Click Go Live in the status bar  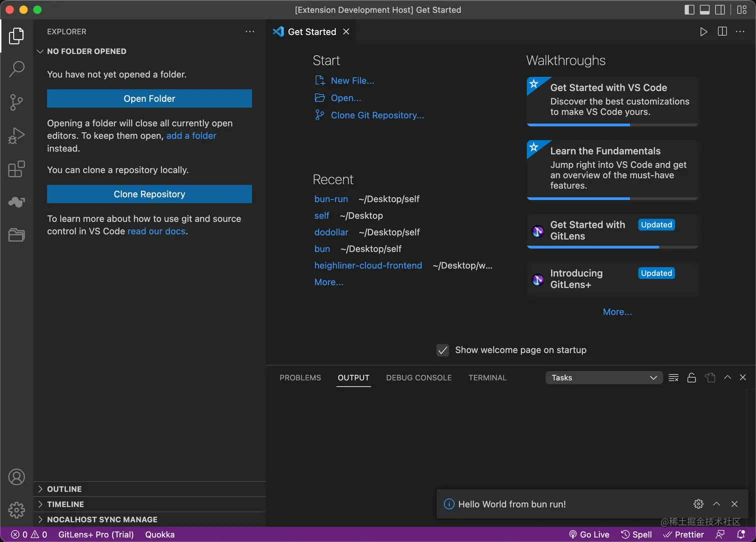coord(589,534)
